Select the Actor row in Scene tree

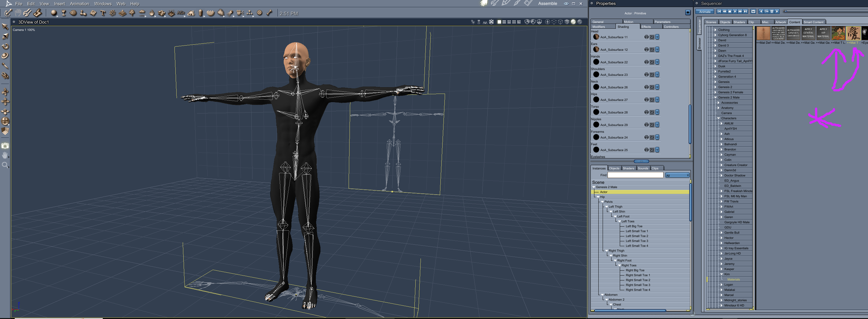(640, 192)
